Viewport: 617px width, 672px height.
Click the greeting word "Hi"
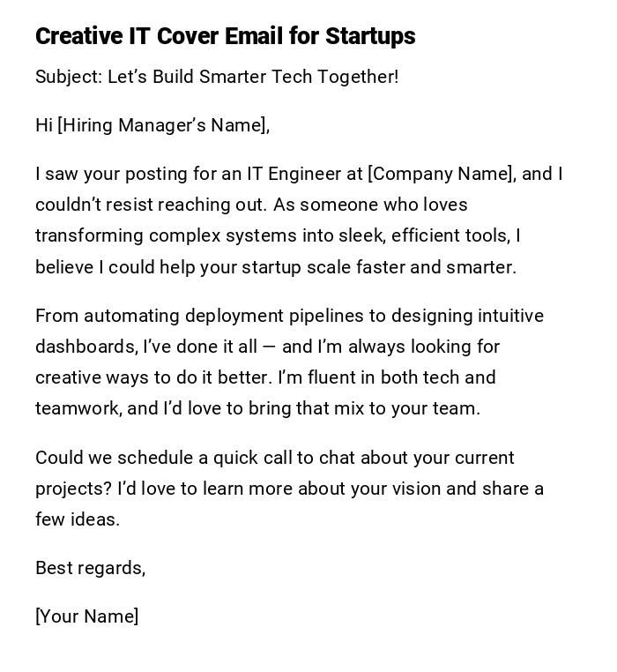44,125
